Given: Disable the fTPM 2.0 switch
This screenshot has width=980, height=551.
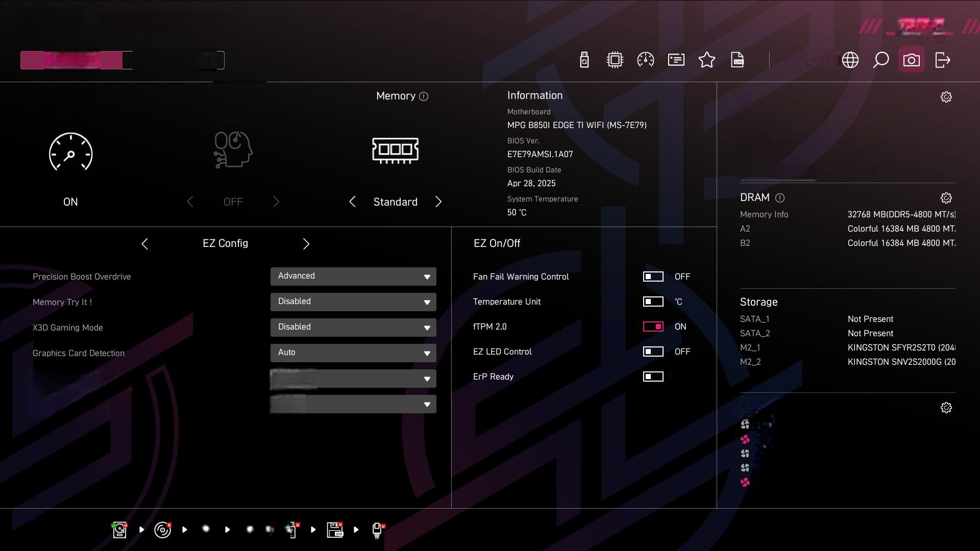Looking at the screenshot, I should click(x=653, y=327).
